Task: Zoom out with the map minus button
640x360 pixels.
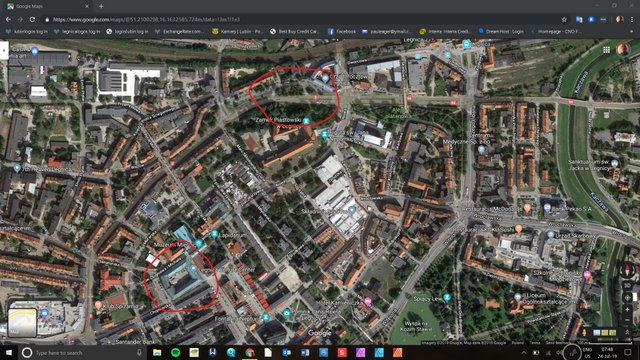Action: tap(627, 320)
